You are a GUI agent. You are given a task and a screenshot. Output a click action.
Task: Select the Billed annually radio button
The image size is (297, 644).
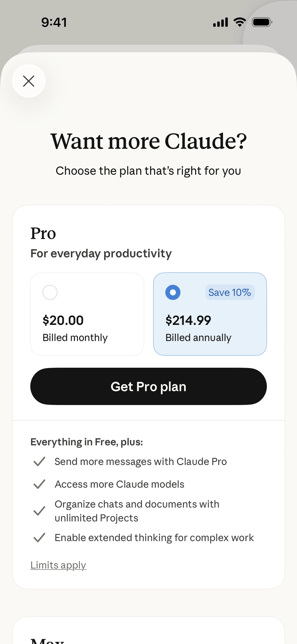point(173,292)
